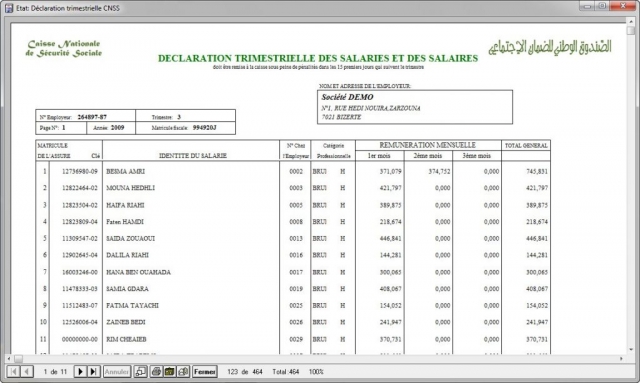Click the vertical scrollbar down arrow

pyautogui.click(x=631, y=350)
